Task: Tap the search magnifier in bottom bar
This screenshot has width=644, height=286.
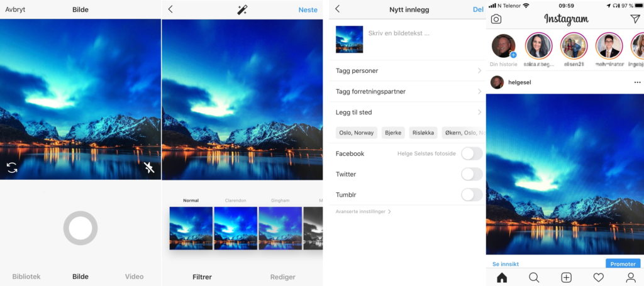Action: 534,277
